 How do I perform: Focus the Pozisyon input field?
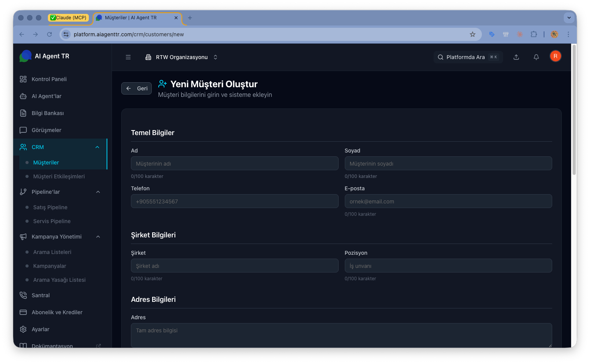coord(448,266)
